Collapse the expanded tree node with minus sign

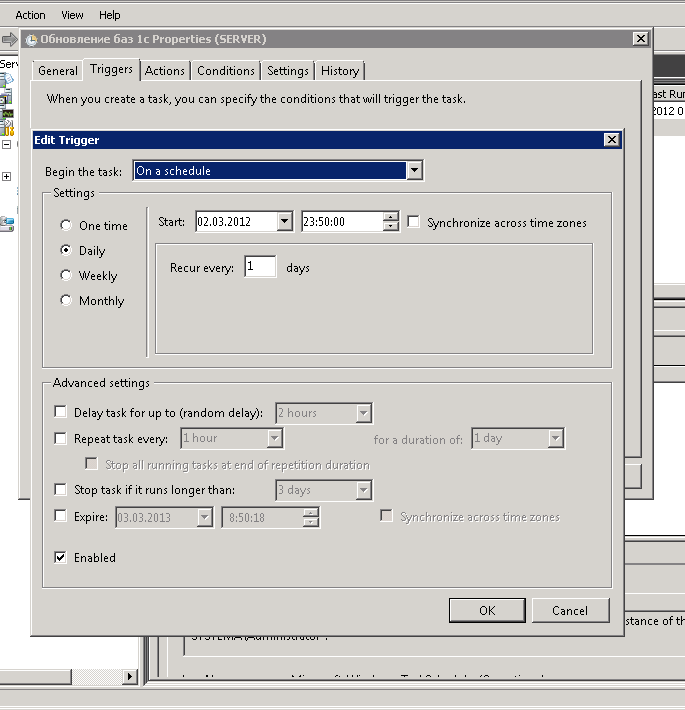pyautogui.click(x=6, y=144)
